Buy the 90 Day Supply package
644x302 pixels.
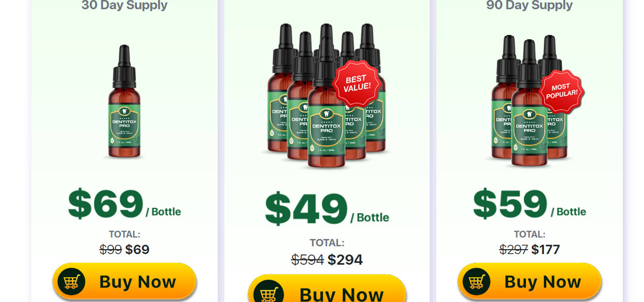coord(530,281)
